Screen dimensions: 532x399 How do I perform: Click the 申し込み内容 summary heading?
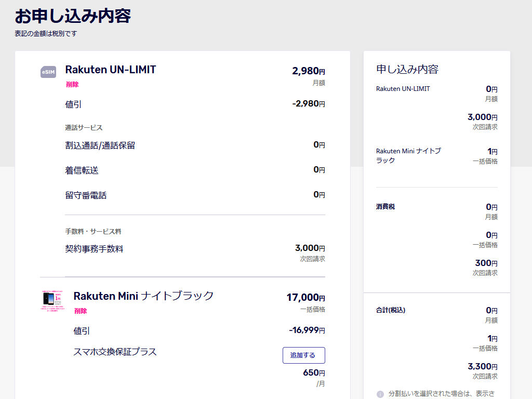pos(407,69)
